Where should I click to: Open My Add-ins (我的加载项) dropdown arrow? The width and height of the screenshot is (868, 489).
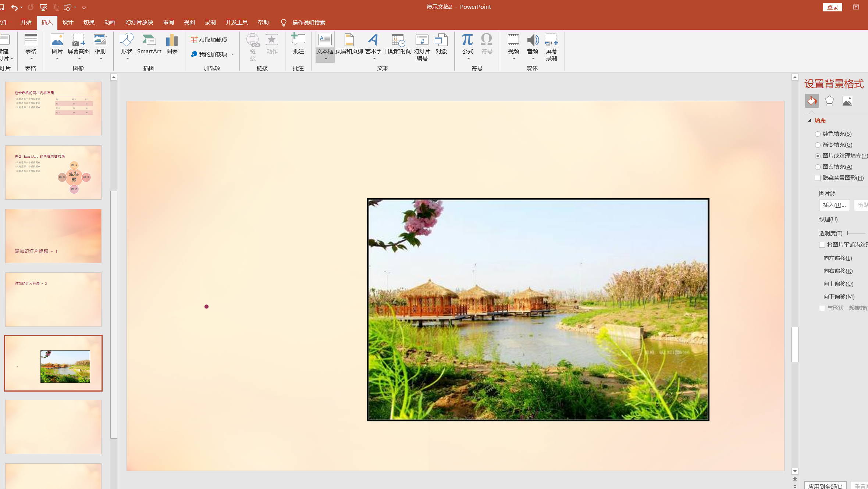click(x=233, y=54)
